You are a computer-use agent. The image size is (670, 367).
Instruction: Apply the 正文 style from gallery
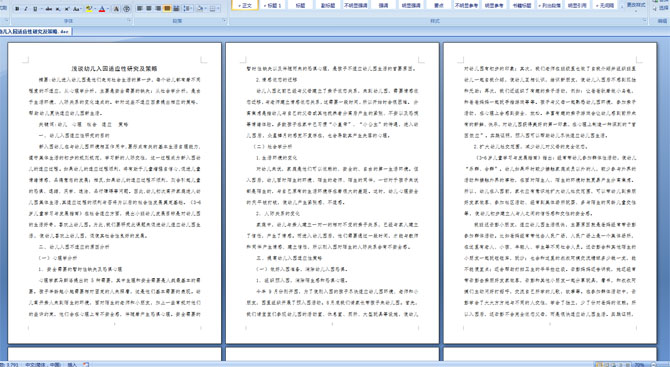[x=245, y=6]
